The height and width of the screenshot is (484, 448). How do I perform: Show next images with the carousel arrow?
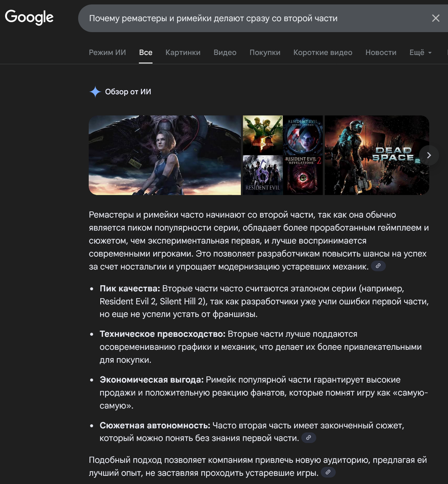[x=429, y=155]
